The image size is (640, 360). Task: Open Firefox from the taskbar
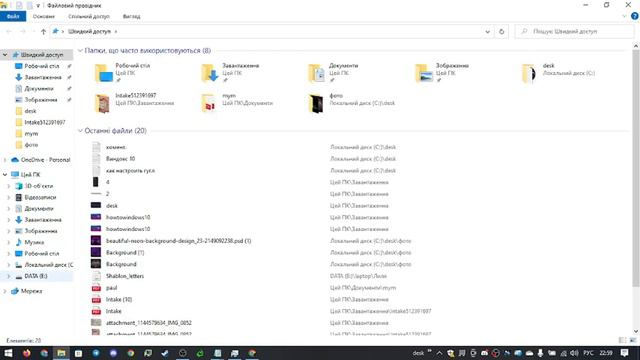tap(27, 353)
